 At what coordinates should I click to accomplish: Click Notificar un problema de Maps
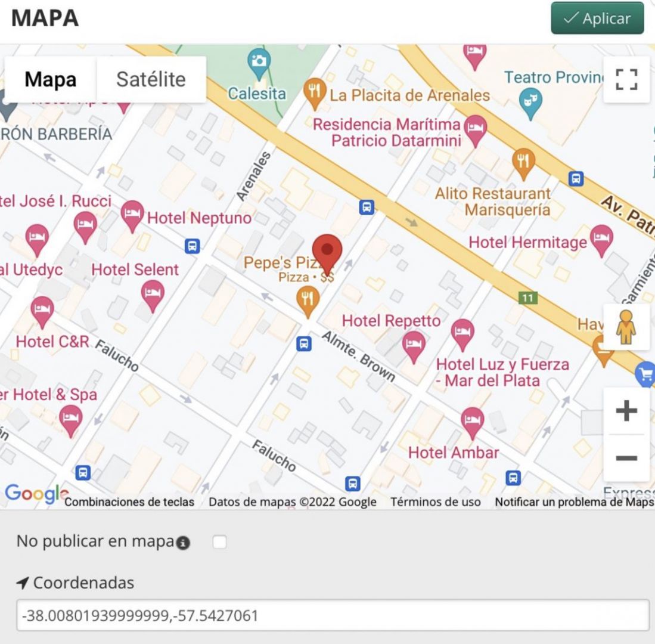tap(574, 502)
